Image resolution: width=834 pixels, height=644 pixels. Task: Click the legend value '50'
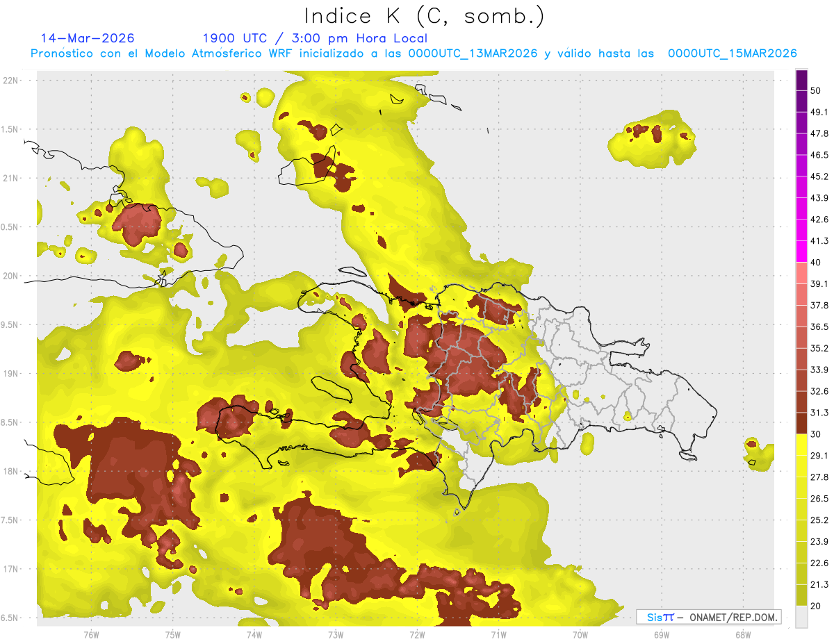pos(817,90)
